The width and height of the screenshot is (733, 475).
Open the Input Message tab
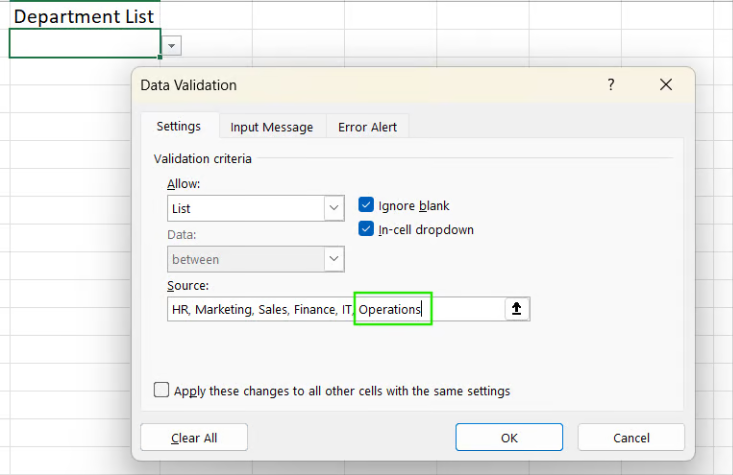[271, 127]
